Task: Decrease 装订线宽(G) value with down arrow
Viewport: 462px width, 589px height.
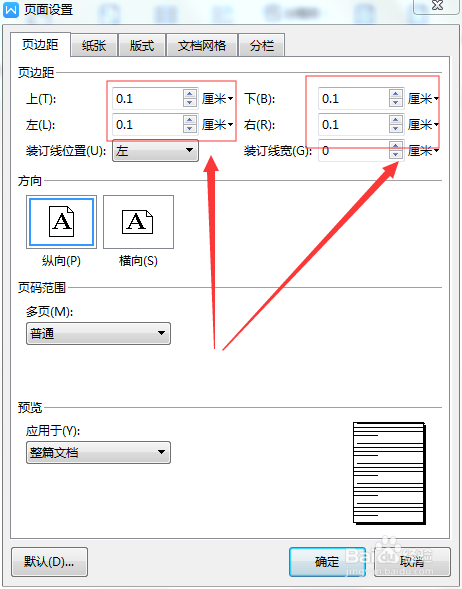Action: point(396,155)
